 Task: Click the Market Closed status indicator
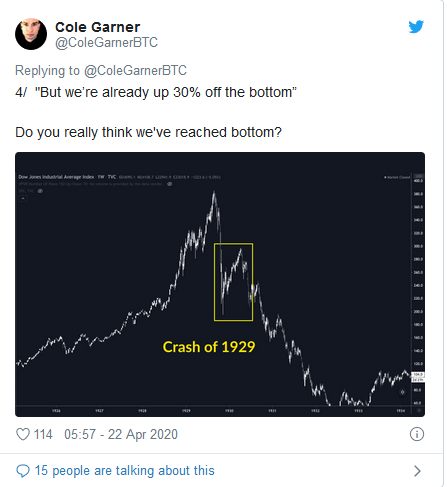(x=397, y=177)
